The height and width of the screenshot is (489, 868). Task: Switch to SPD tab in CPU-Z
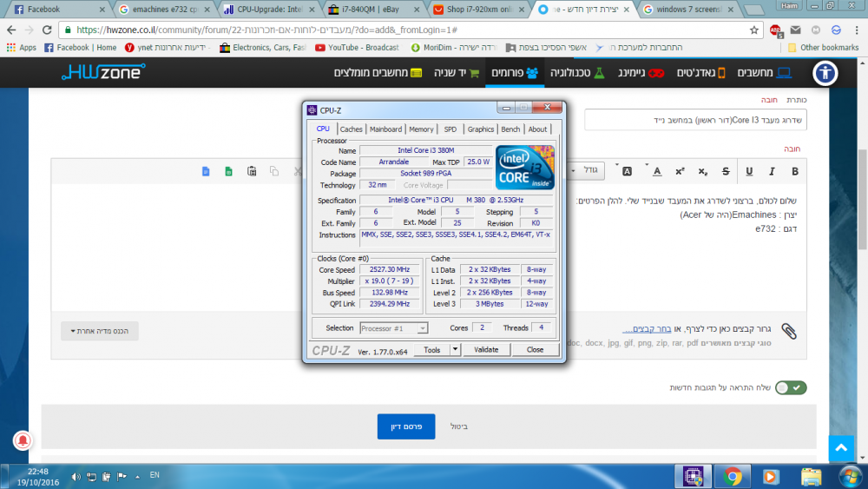click(x=450, y=129)
